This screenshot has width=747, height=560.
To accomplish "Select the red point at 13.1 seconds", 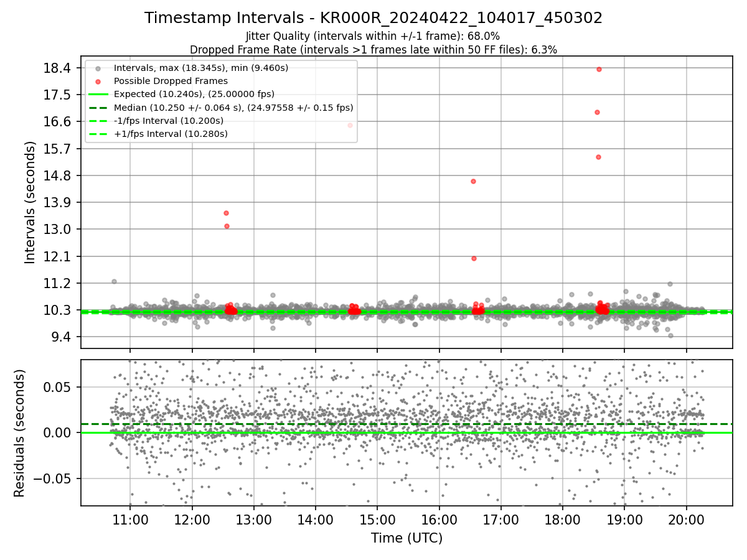I will point(227,226).
